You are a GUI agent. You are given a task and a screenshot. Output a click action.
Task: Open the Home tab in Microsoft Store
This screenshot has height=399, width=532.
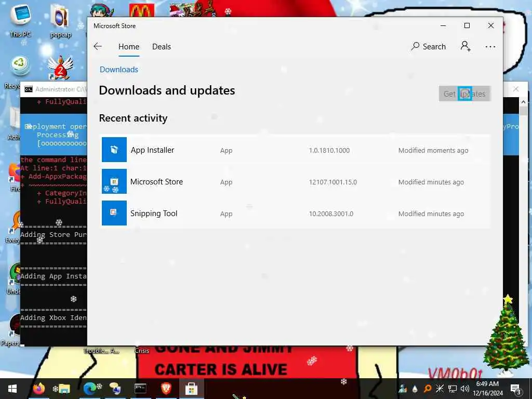pyautogui.click(x=129, y=46)
